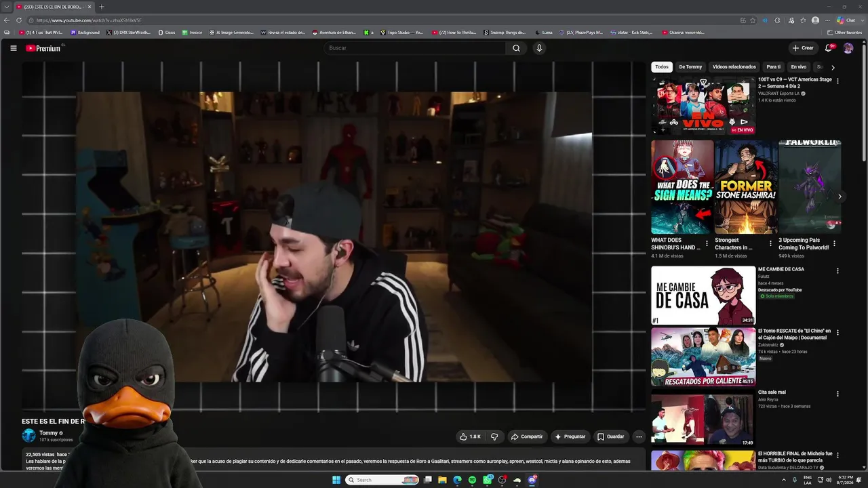Show next Shorts with the arrow
868x488 pixels.
[x=840, y=197]
